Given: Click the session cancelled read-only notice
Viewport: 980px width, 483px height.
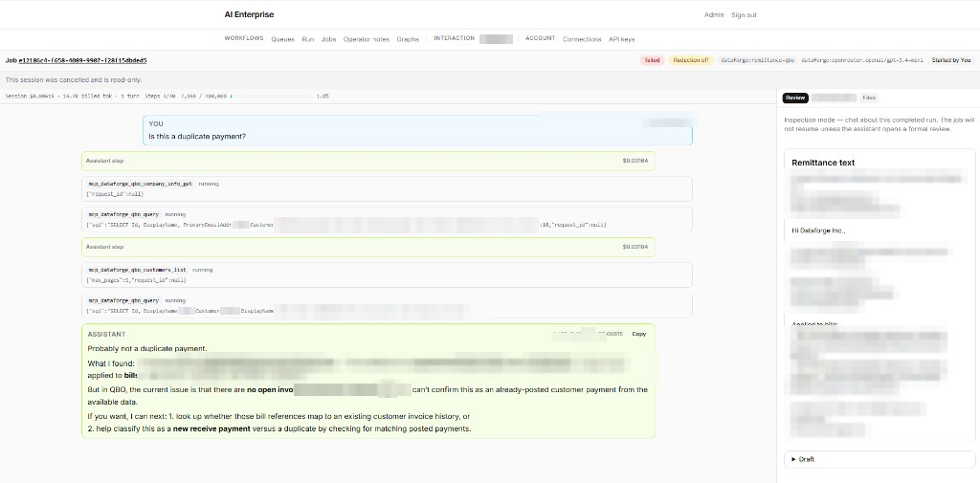Looking at the screenshot, I should (x=74, y=80).
